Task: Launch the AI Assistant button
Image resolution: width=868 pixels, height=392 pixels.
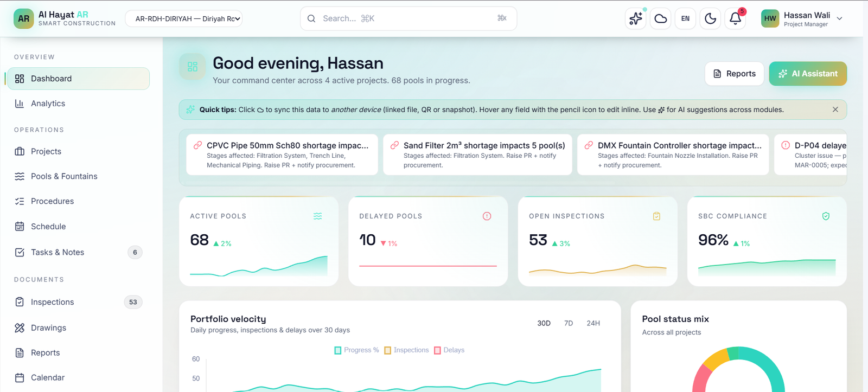Action: click(x=808, y=74)
